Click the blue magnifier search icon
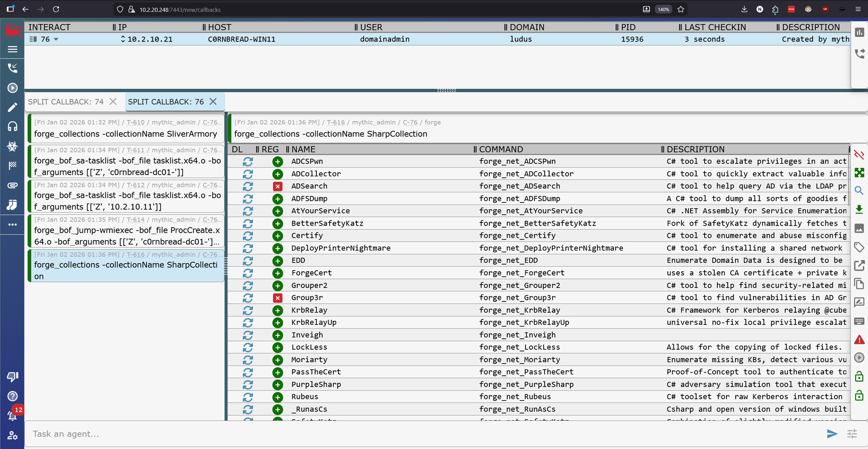Image resolution: width=868 pixels, height=449 pixels. (859, 191)
